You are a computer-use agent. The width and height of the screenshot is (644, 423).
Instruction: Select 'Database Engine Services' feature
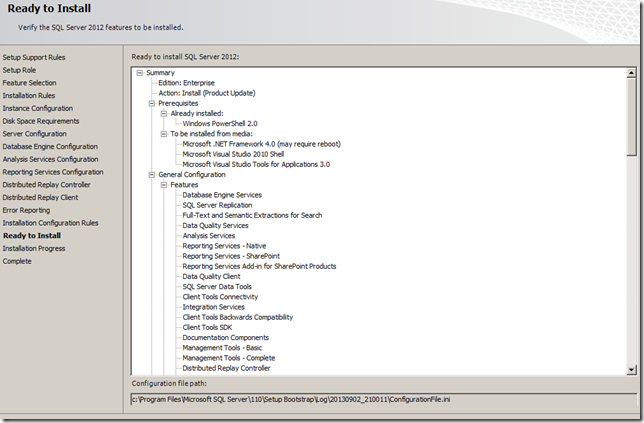pos(222,195)
